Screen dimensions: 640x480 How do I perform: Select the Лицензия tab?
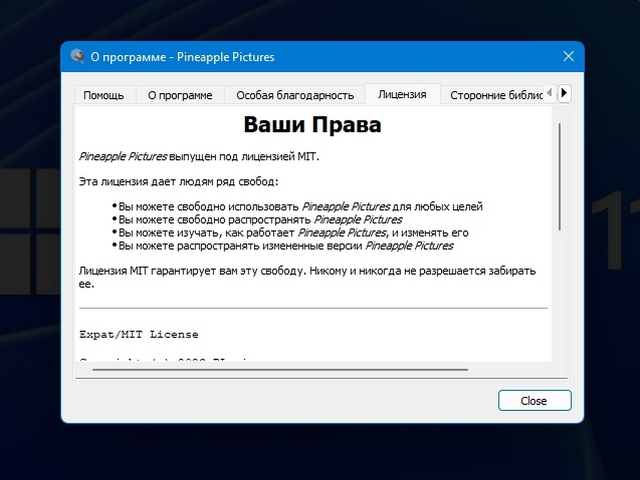pyautogui.click(x=402, y=94)
